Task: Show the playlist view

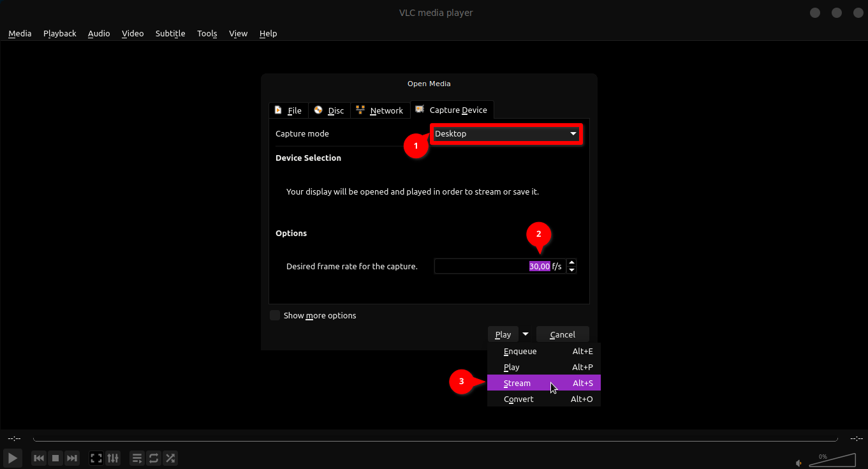Action: [137, 458]
